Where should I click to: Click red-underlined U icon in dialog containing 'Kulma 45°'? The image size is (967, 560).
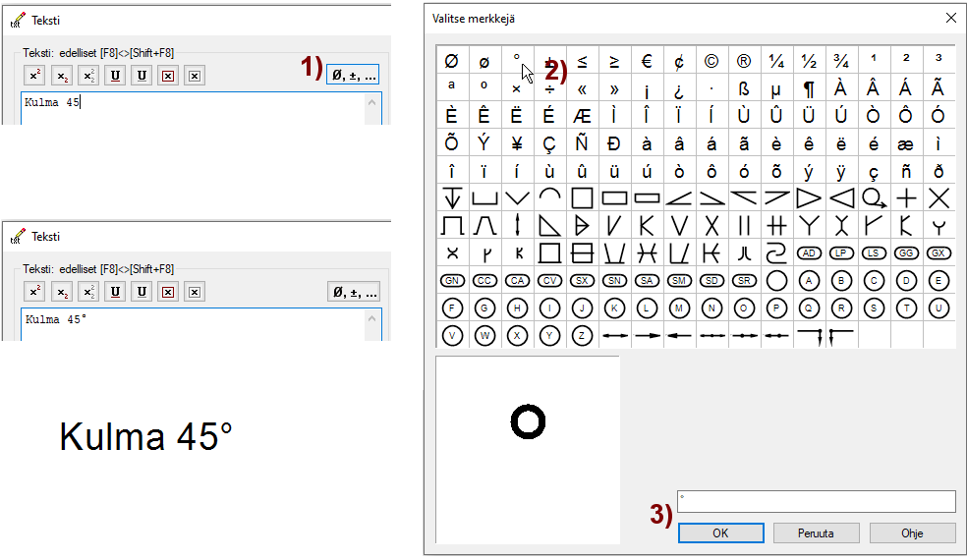coord(115,291)
